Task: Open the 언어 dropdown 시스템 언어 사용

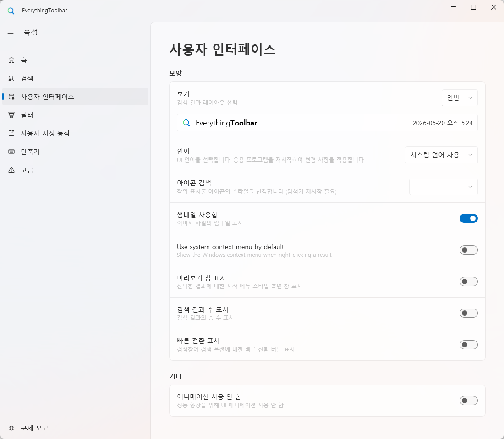Action: (441, 155)
